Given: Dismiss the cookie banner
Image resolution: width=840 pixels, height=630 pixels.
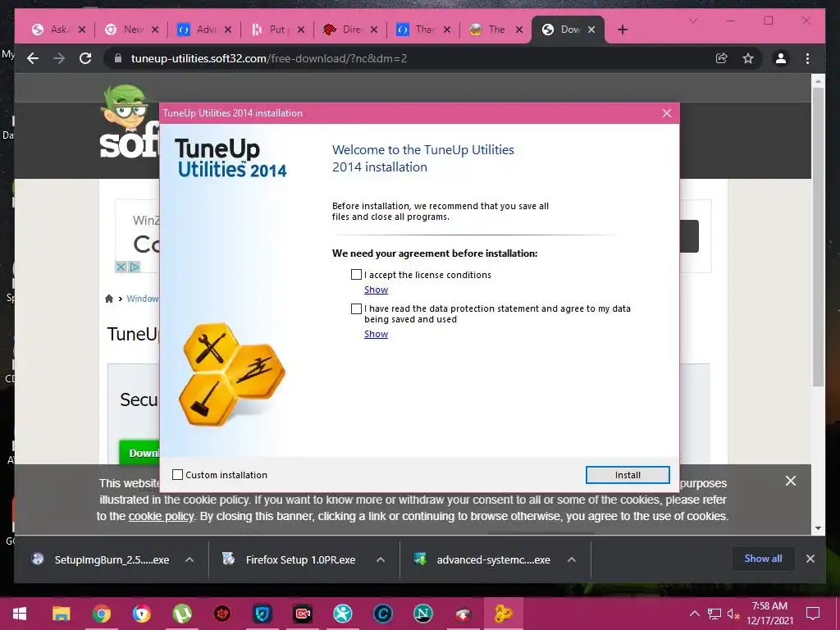Looking at the screenshot, I should click(x=790, y=481).
